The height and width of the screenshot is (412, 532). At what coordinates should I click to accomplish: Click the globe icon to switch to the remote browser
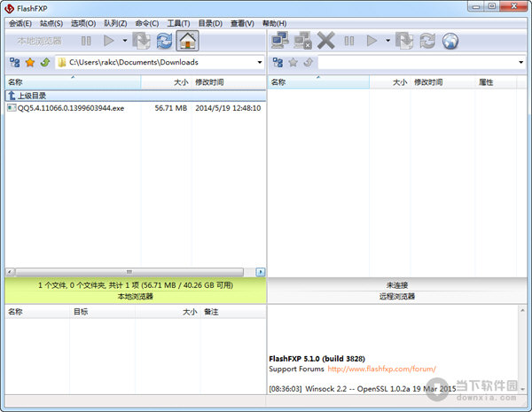click(450, 41)
